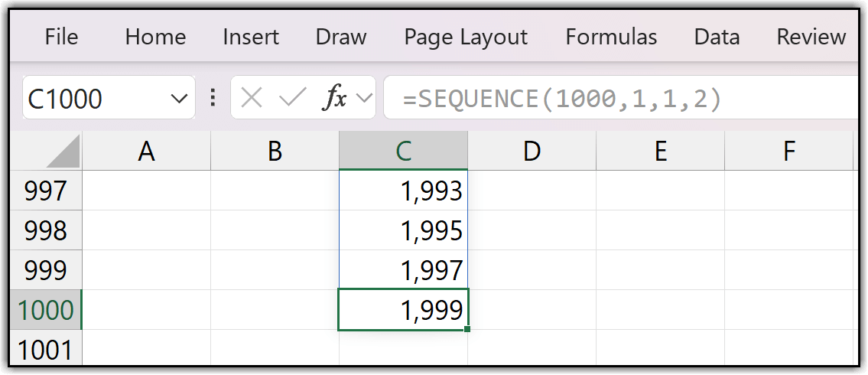Viewport: 868px width, 375px height.
Task: Select column D header
Action: click(x=532, y=152)
